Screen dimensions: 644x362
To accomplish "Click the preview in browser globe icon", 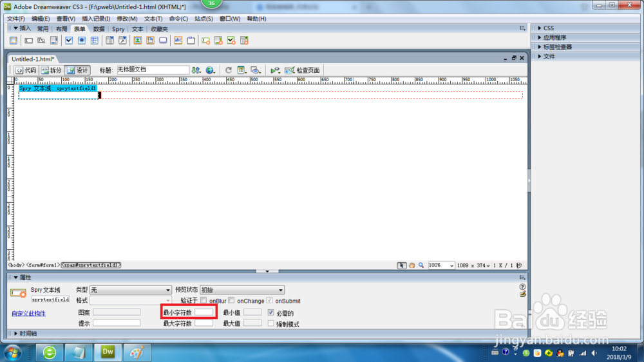I will coord(211,70).
